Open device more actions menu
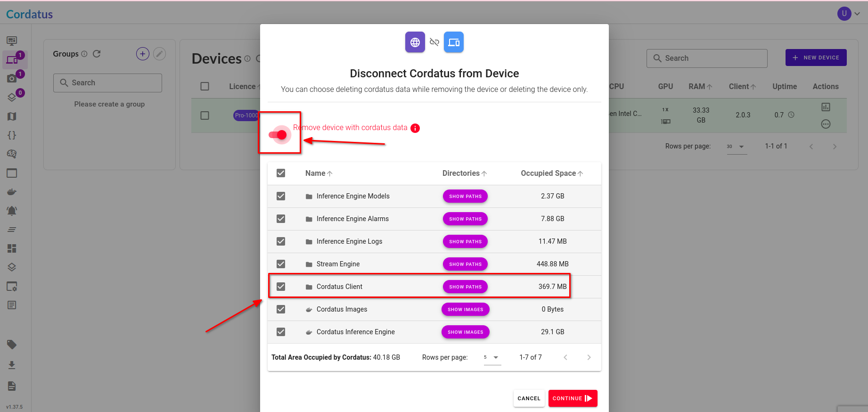Viewport: 868px width, 412px height. point(826,124)
